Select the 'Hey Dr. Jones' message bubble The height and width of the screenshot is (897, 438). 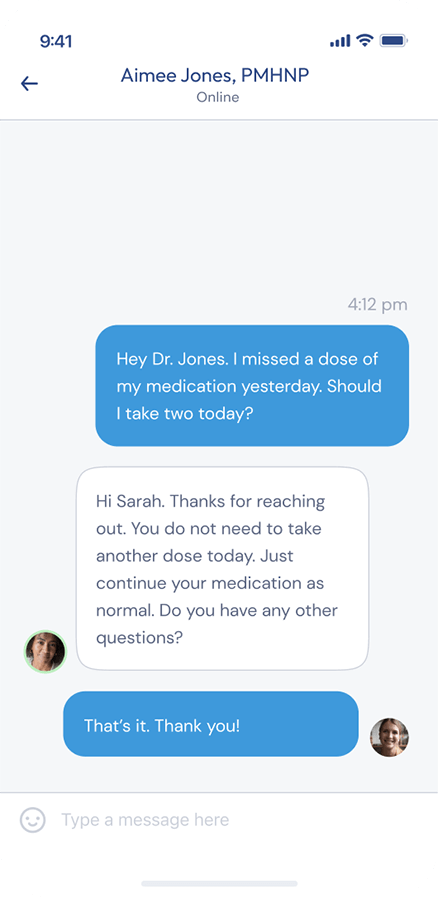coord(252,385)
